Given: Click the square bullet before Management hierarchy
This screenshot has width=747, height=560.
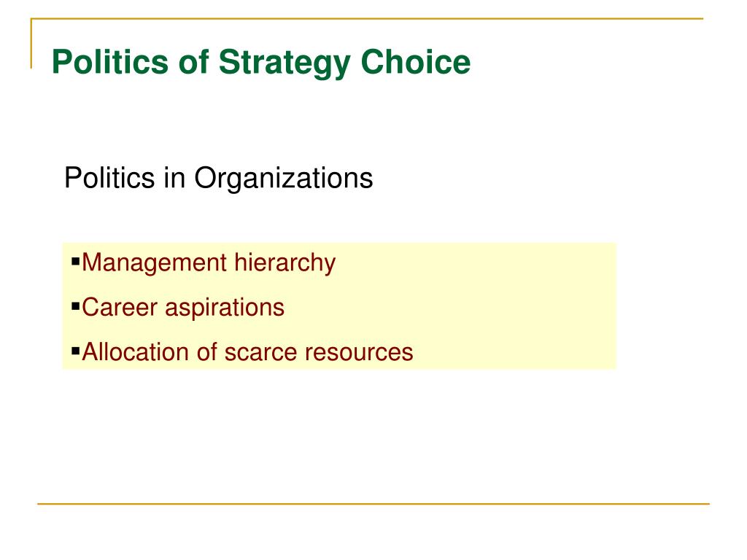Looking at the screenshot, I should pos(75,262).
